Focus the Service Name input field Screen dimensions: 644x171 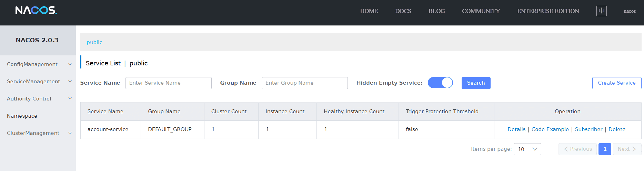(x=169, y=83)
